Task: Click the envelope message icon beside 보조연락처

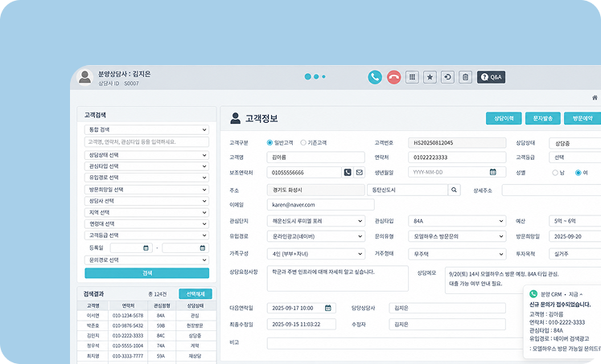Action: 359,172
